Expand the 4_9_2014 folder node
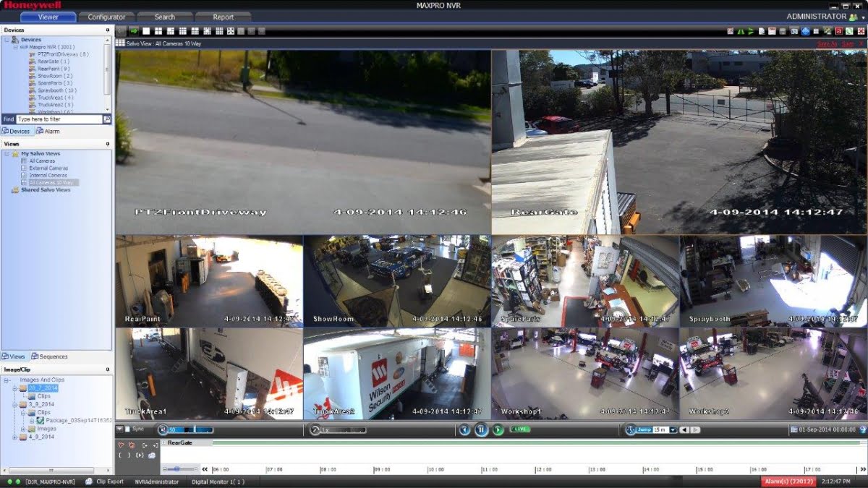The height and width of the screenshot is (488, 868). pyautogui.click(x=15, y=437)
